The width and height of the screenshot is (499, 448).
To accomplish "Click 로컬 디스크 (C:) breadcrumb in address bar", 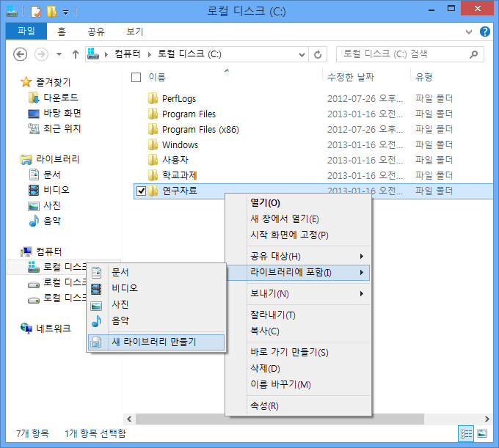I will click(x=189, y=54).
